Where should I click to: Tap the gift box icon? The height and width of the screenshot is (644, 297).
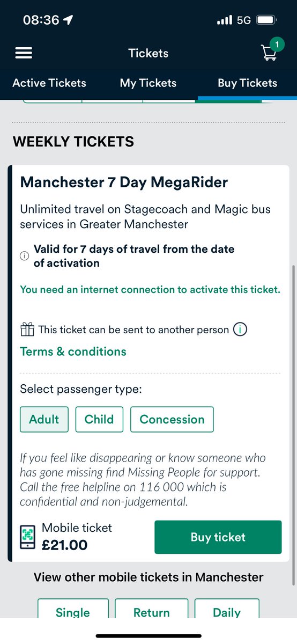pos(27,329)
